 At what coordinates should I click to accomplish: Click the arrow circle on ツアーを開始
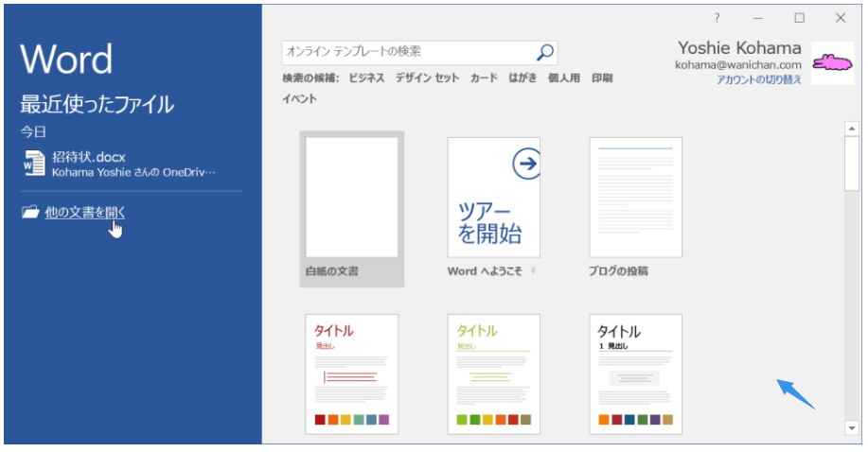[x=526, y=164]
